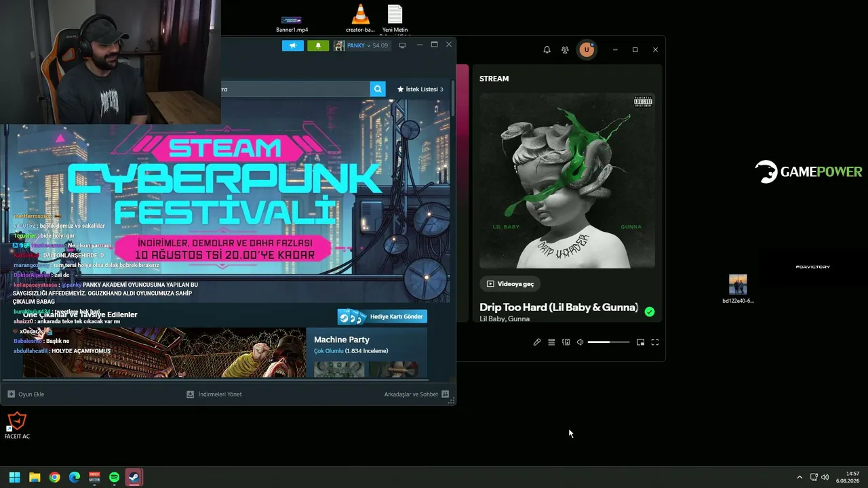Mute Spotify with the speaker icon
868x488 pixels.
[x=580, y=342]
